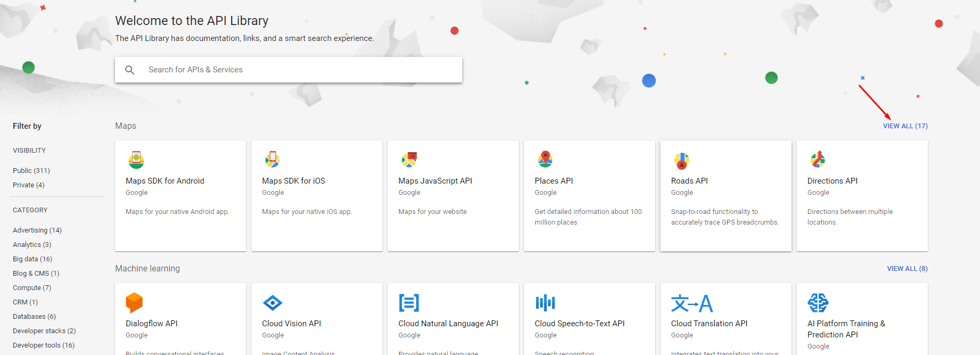980x355 pixels.
Task: Click the Dialogflow API orange cube icon
Action: pyautogui.click(x=134, y=302)
